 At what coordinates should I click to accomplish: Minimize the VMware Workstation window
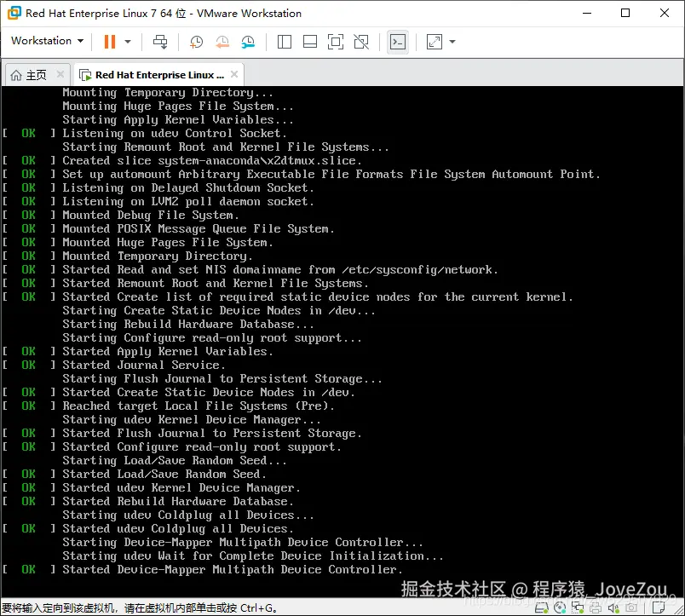click(x=587, y=13)
